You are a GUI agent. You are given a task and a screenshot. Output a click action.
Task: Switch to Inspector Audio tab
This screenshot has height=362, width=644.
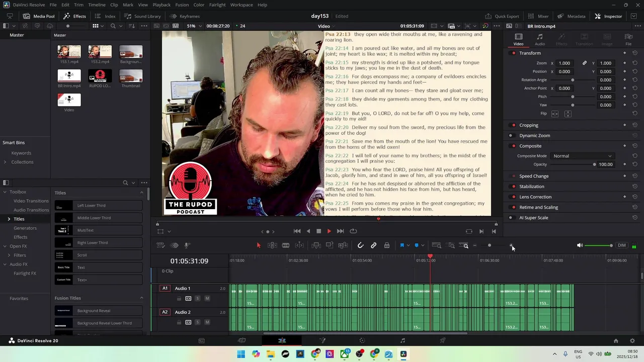click(x=539, y=39)
